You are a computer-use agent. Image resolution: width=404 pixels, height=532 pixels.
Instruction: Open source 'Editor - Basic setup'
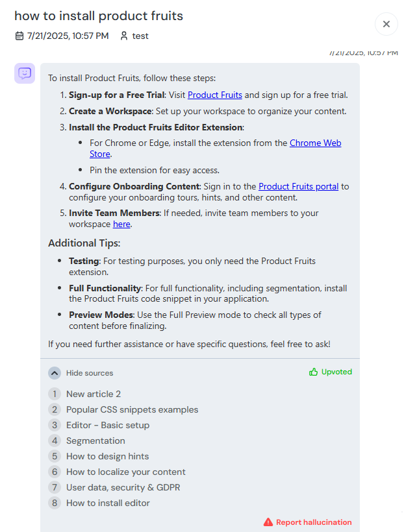coord(108,425)
